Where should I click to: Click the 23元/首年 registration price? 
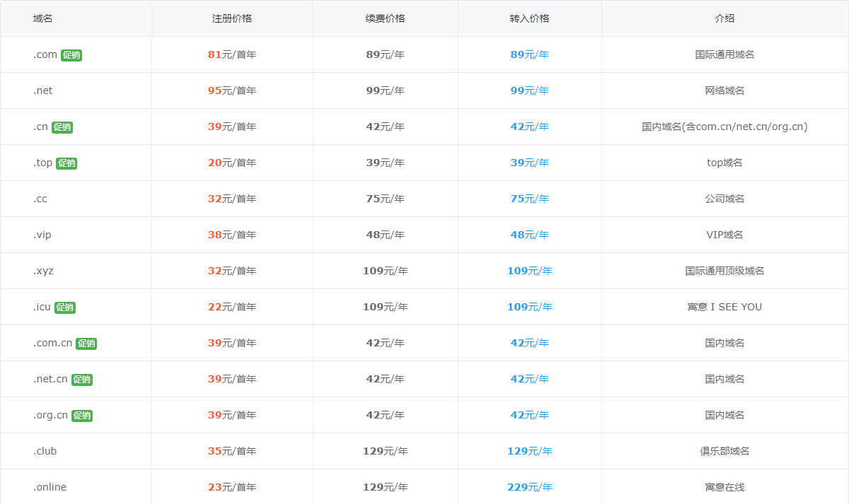pyautogui.click(x=232, y=487)
